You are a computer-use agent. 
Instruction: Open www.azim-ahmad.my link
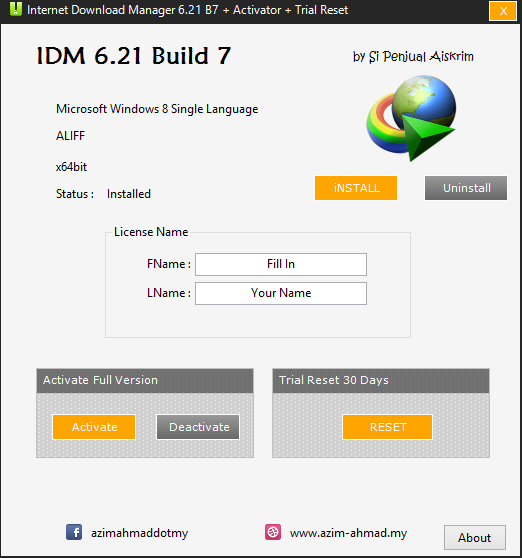point(348,533)
